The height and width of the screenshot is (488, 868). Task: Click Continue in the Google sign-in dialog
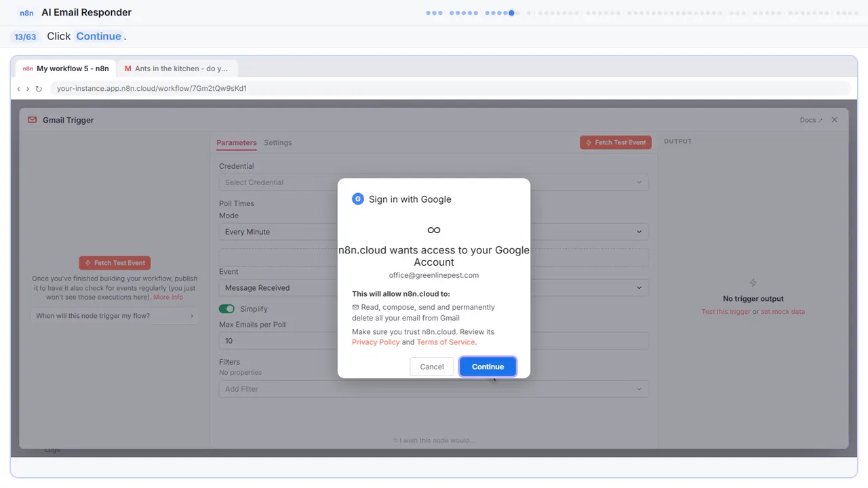[488, 367]
